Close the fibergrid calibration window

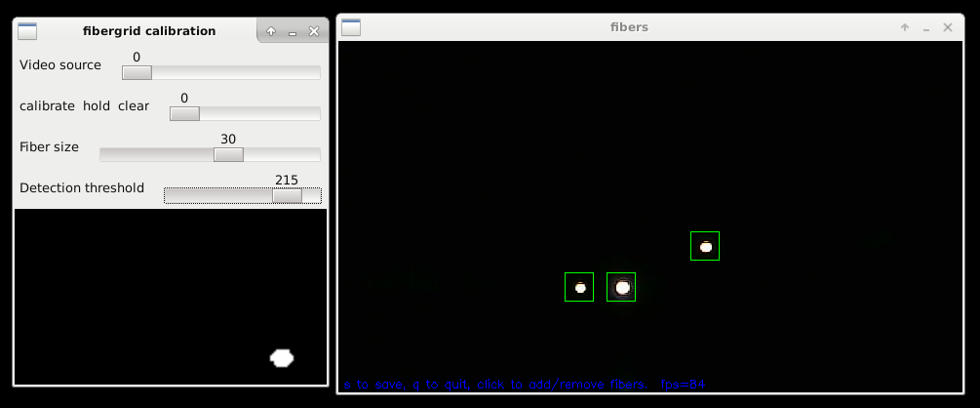313,31
